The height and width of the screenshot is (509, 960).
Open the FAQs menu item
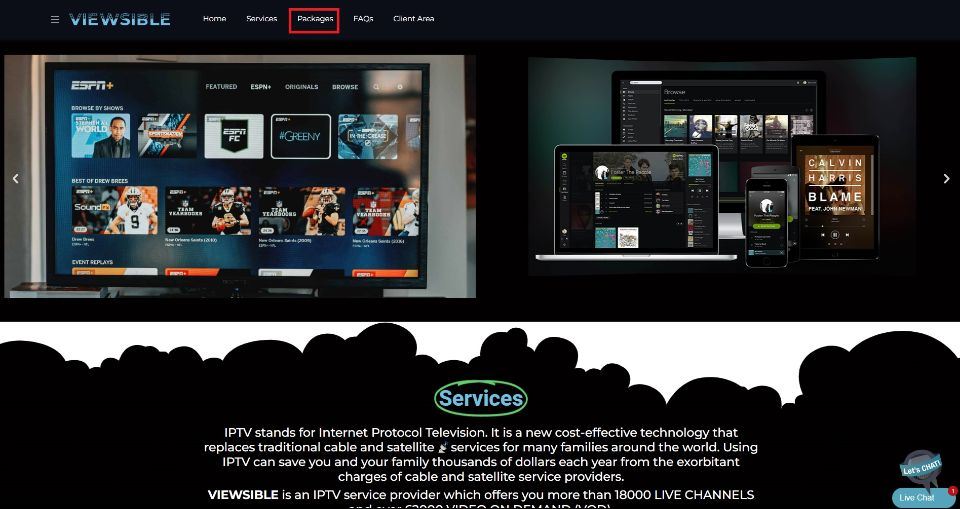tap(363, 19)
